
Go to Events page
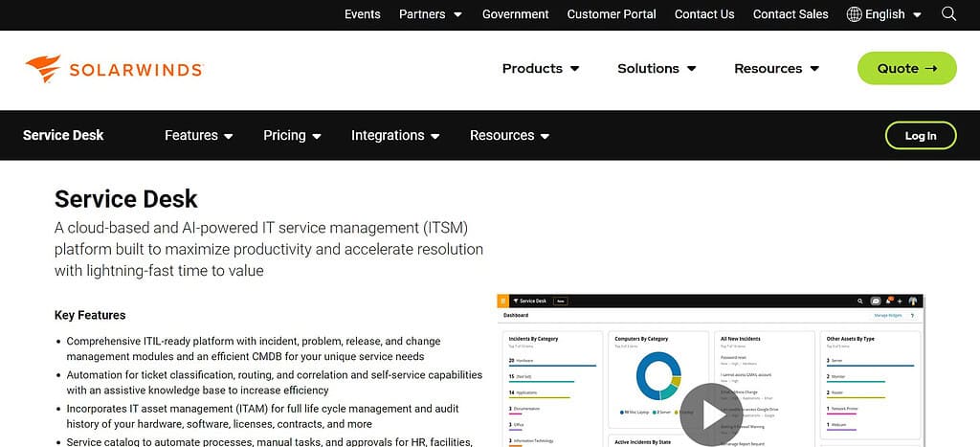363,13
